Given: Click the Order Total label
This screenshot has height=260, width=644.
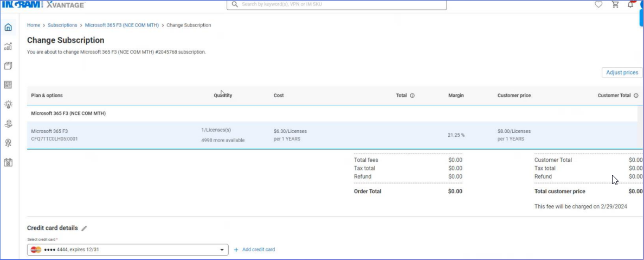Looking at the screenshot, I should click(x=368, y=191).
